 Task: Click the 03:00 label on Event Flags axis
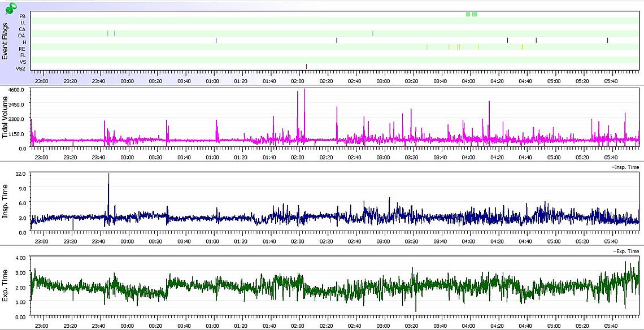tap(383, 81)
